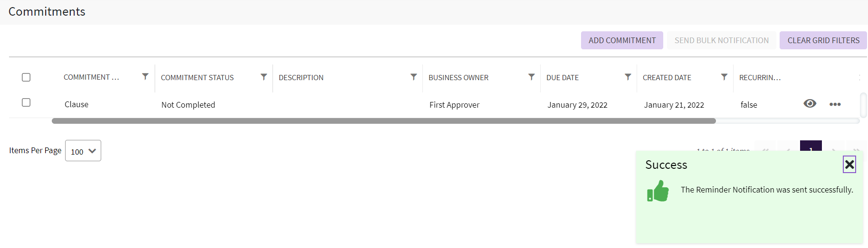Open filter for first Commitment column

pos(145,76)
